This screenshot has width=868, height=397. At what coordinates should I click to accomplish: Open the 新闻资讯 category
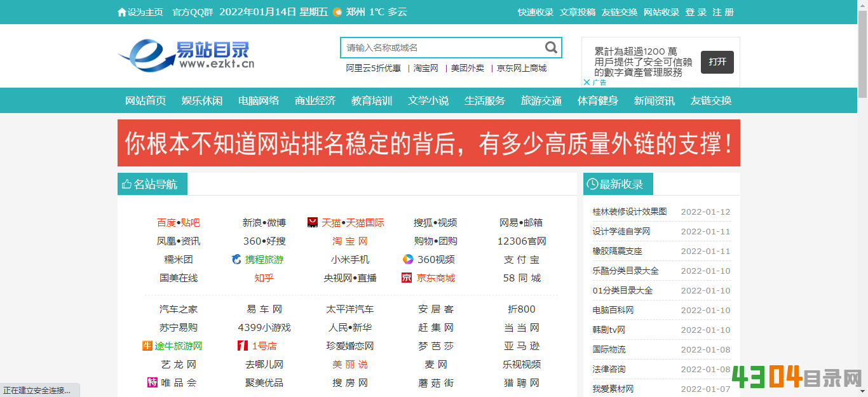[x=654, y=100]
